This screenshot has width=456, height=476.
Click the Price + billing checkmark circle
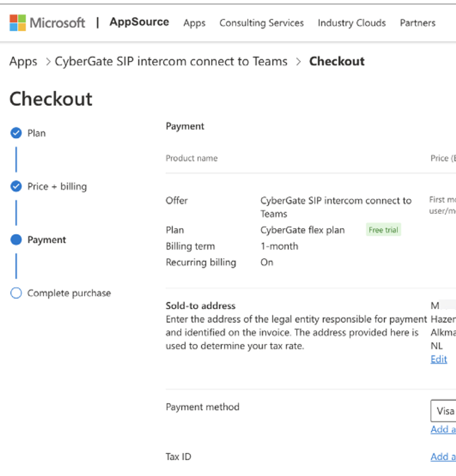coord(16,186)
